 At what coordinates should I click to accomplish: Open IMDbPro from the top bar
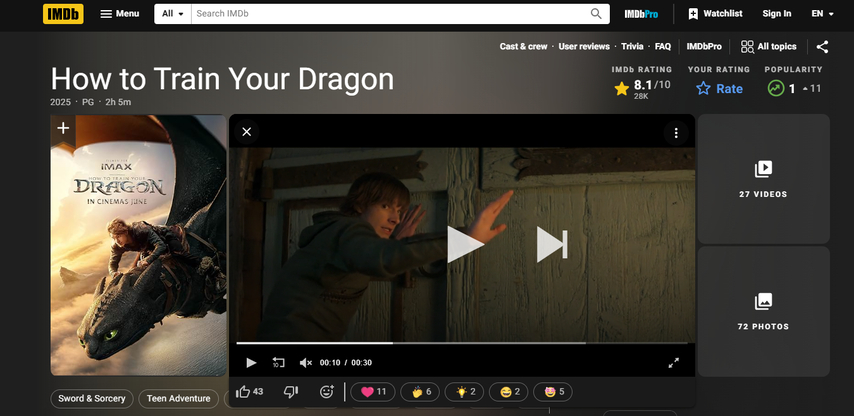[x=641, y=14]
